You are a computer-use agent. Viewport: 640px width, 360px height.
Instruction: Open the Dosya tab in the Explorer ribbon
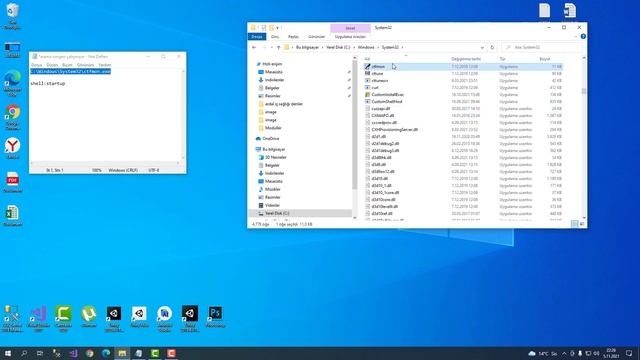pyautogui.click(x=257, y=37)
